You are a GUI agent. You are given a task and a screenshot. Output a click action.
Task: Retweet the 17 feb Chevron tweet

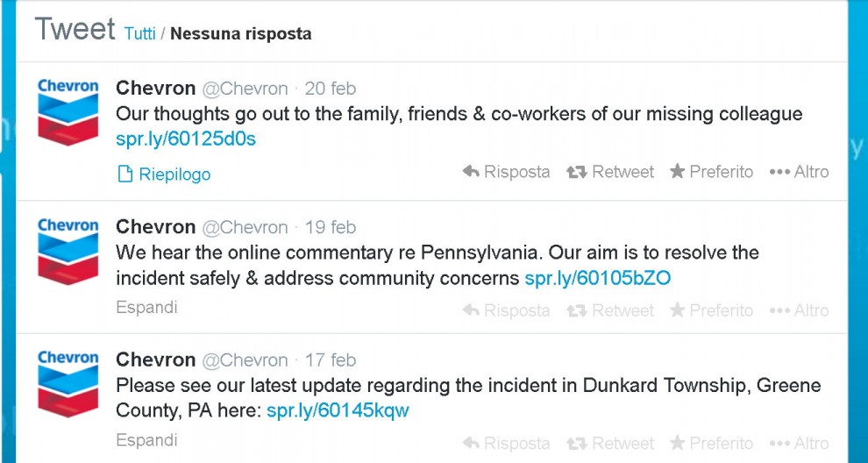[610, 443]
